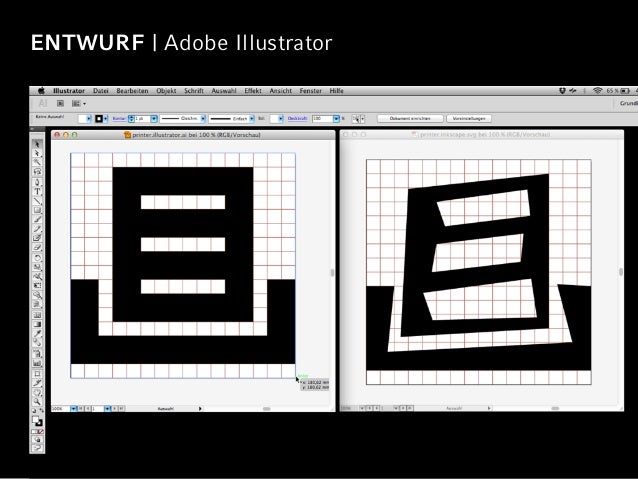Open the Illustrator application menu
The height and width of the screenshot is (479, 638).
(69, 91)
